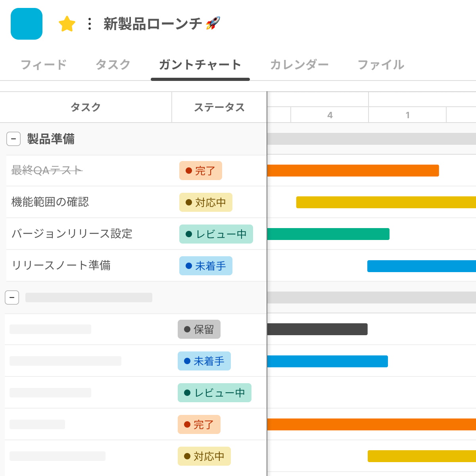Image resolution: width=476 pixels, height=476 pixels.
Task: Click the blue project icon square
Action: click(27, 24)
